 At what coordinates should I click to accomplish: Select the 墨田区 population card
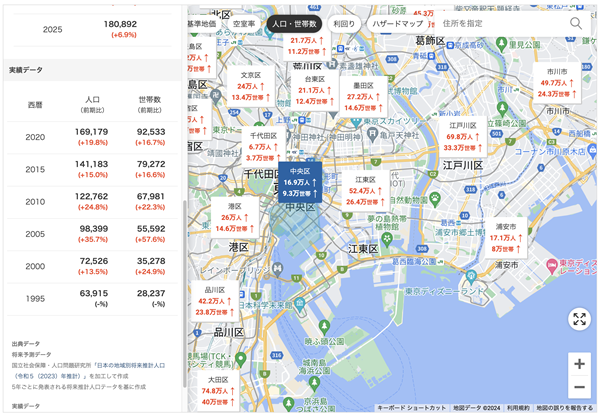coord(363,97)
